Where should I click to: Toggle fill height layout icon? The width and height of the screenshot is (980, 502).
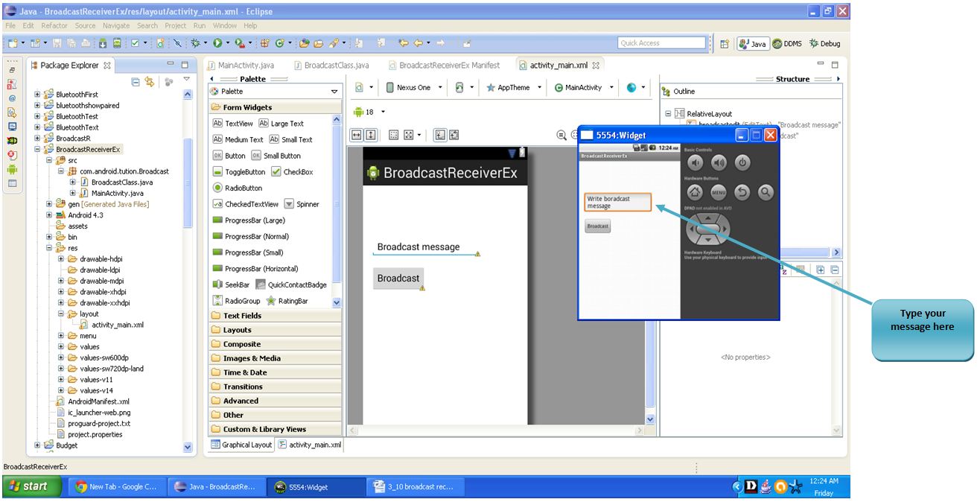pos(371,135)
